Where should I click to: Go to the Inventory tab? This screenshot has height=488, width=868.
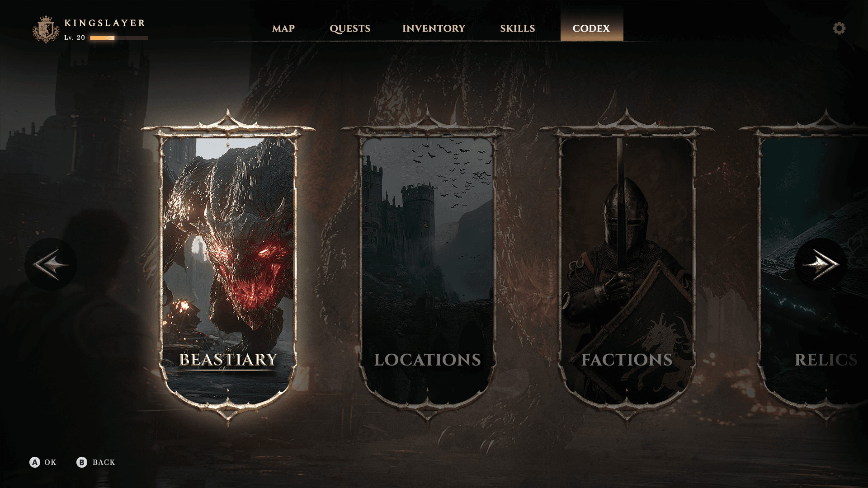[434, 28]
